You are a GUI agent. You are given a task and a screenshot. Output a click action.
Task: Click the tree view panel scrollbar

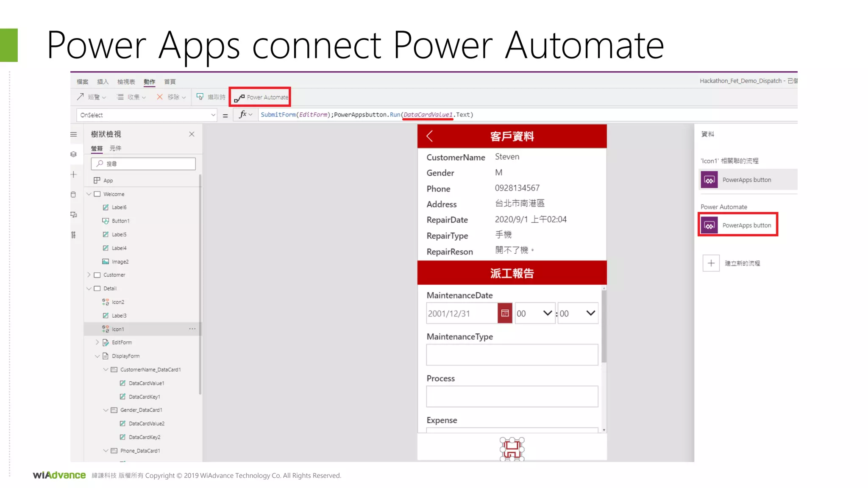[x=200, y=284]
